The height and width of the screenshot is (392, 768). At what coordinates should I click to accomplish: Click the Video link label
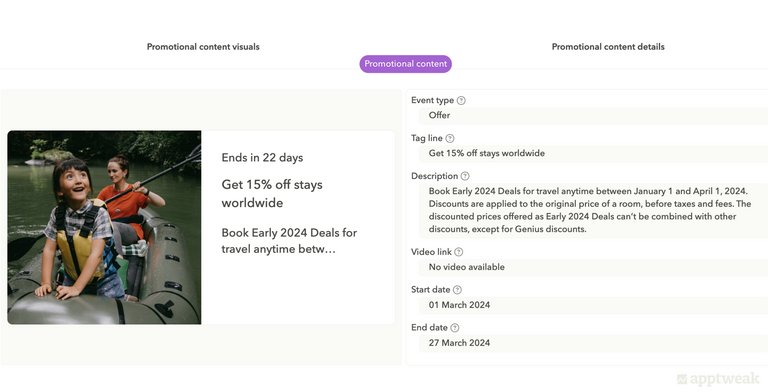pyautogui.click(x=431, y=252)
